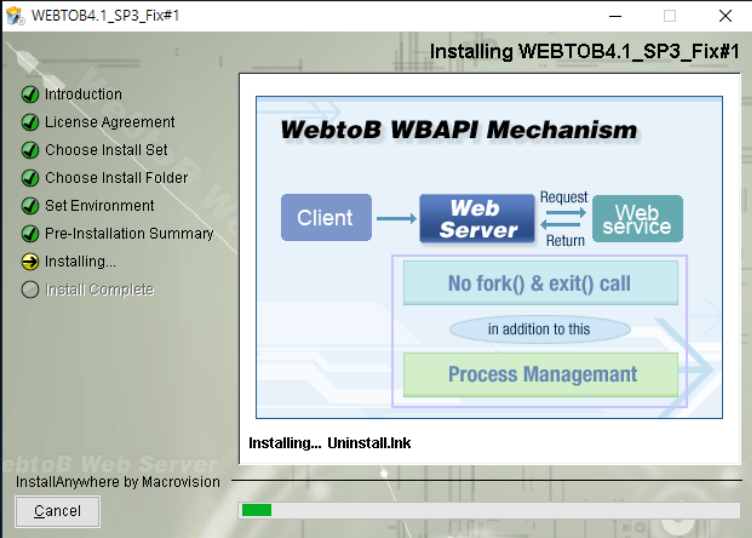
Task: Click the Process Managemant box
Action: pyautogui.click(x=540, y=374)
